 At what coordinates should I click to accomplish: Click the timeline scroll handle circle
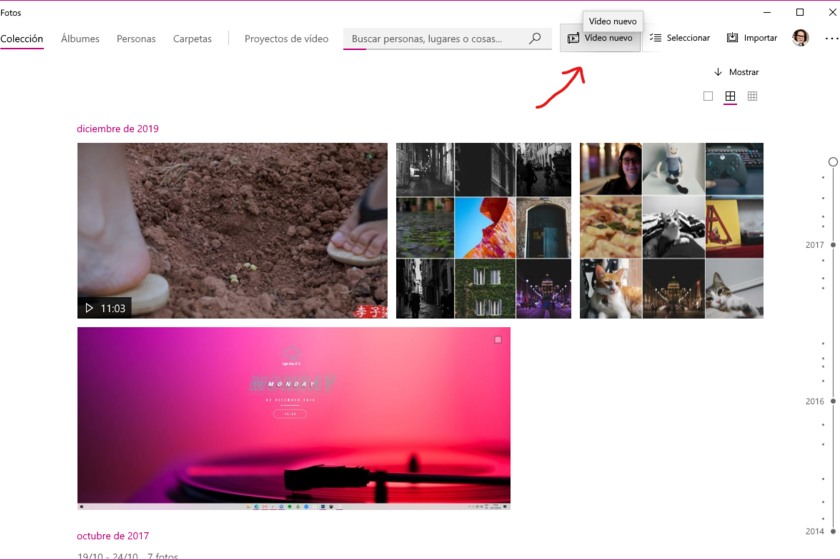tap(832, 162)
